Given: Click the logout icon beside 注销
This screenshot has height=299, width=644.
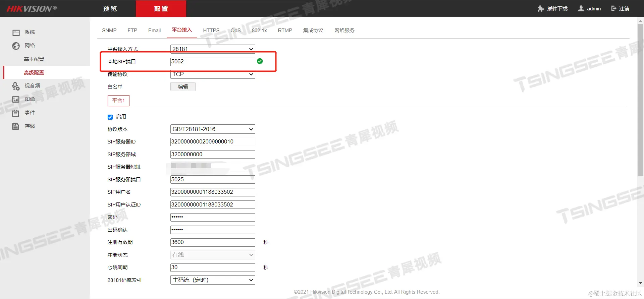Looking at the screenshot, I should (614, 8).
